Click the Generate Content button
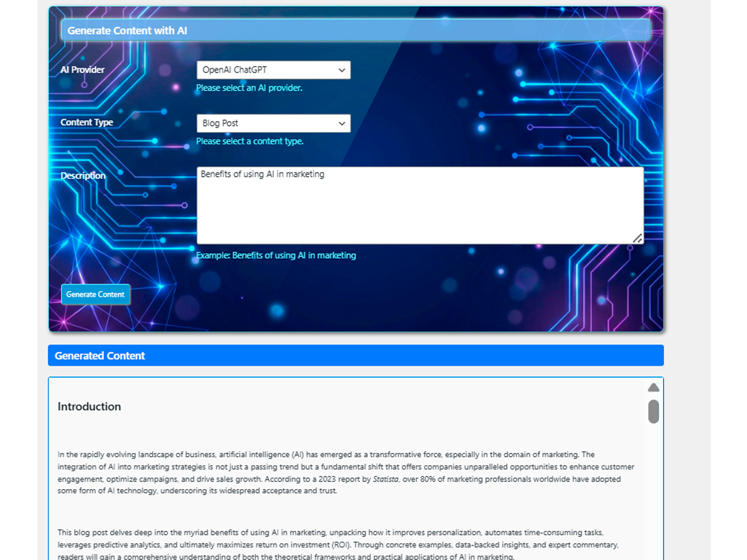The width and height of the screenshot is (747, 560). click(95, 294)
